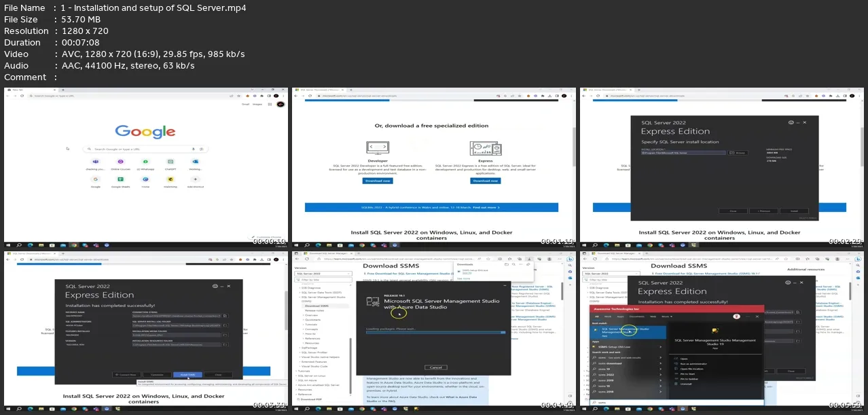Click the profile avatar on Google new tab
The image size is (868, 415).
click(279, 104)
